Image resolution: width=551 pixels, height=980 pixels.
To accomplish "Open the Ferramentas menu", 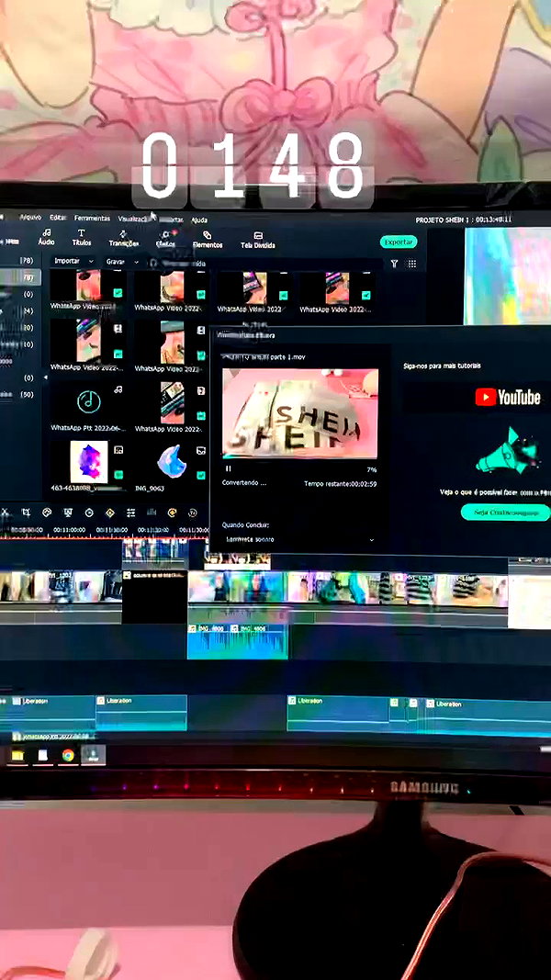I will pos(92,218).
